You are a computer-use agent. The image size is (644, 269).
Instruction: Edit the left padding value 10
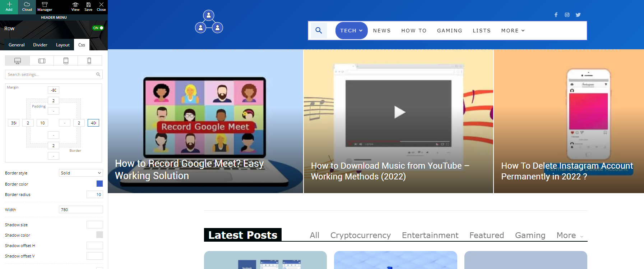[x=42, y=123]
